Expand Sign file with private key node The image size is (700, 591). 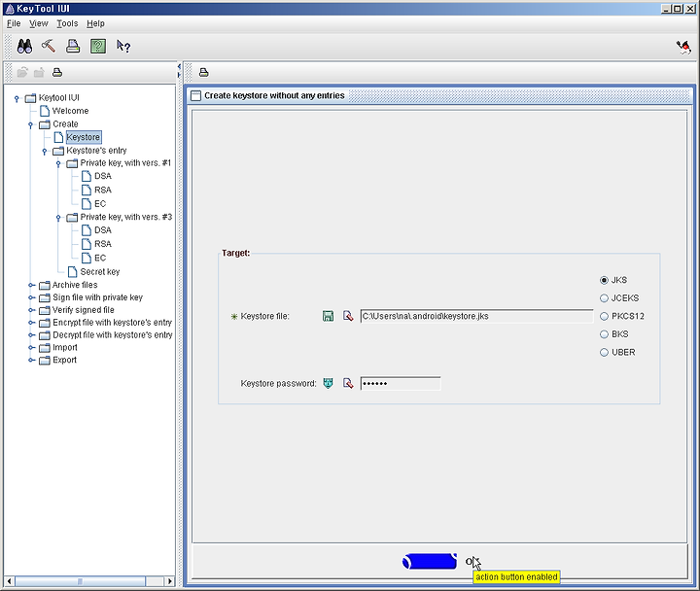point(31,297)
